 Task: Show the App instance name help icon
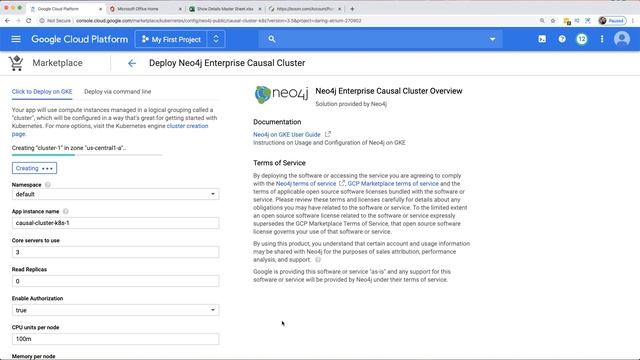click(x=66, y=211)
